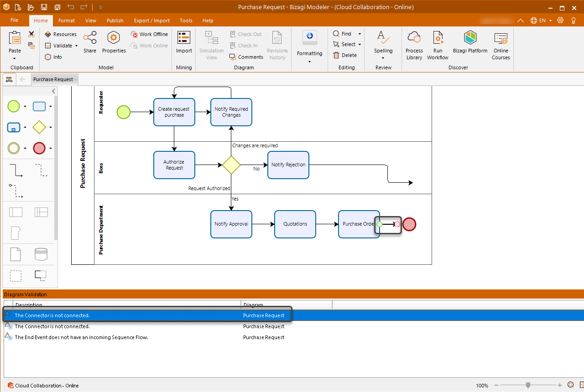The width and height of the screenshot is (584, 392).
Task: Click the New document icon in quick access bar
Action: pos(17,7)
